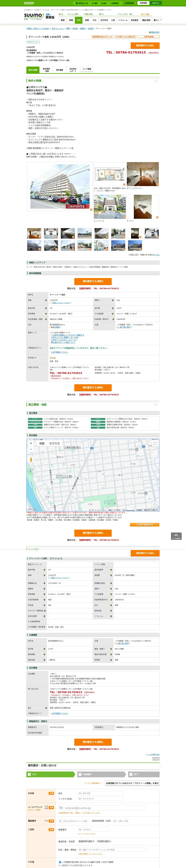Click the 価格更新お知らせメール button
Viewport: 186px width, 868px height.
click(102, 37)
